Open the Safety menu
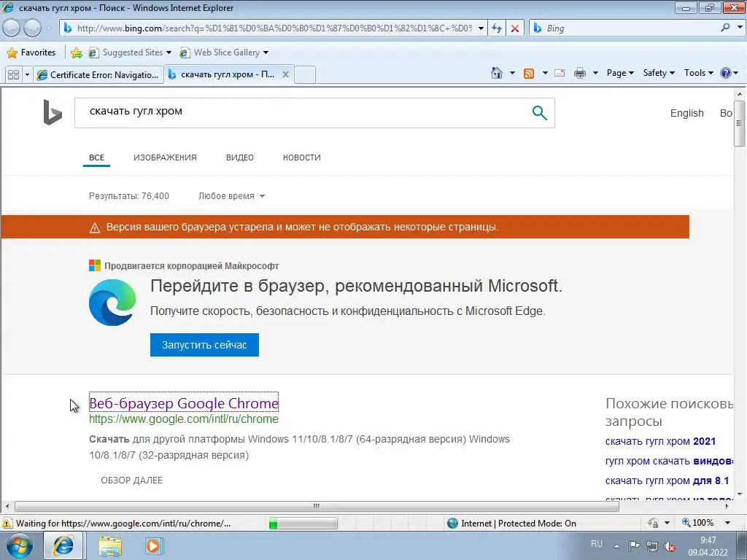The height and width of the screenshot is (560, 747). click(659, 73)
